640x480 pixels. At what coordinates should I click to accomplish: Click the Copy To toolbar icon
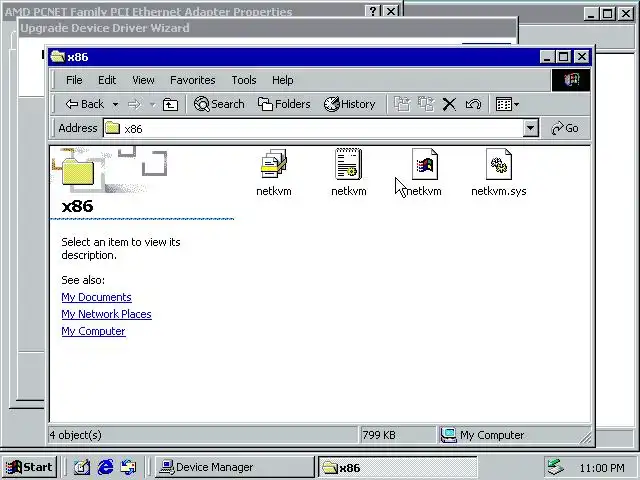(426, 104)
